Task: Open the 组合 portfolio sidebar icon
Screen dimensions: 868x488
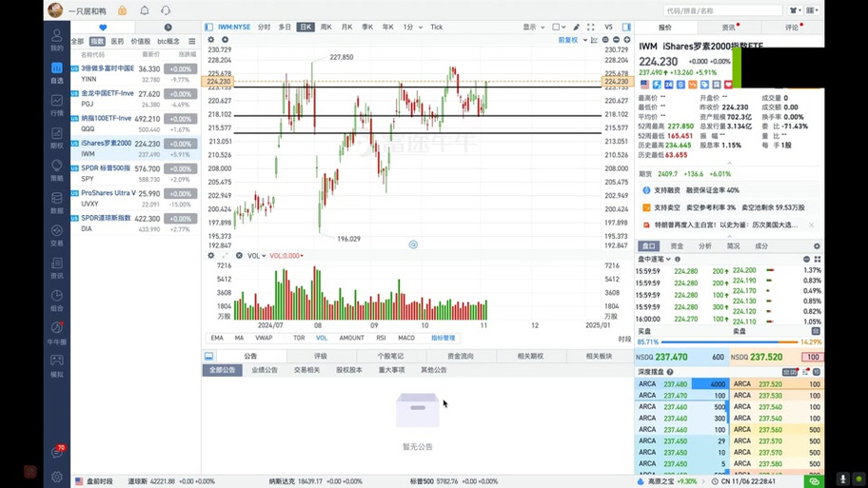Action: (56, 301)
